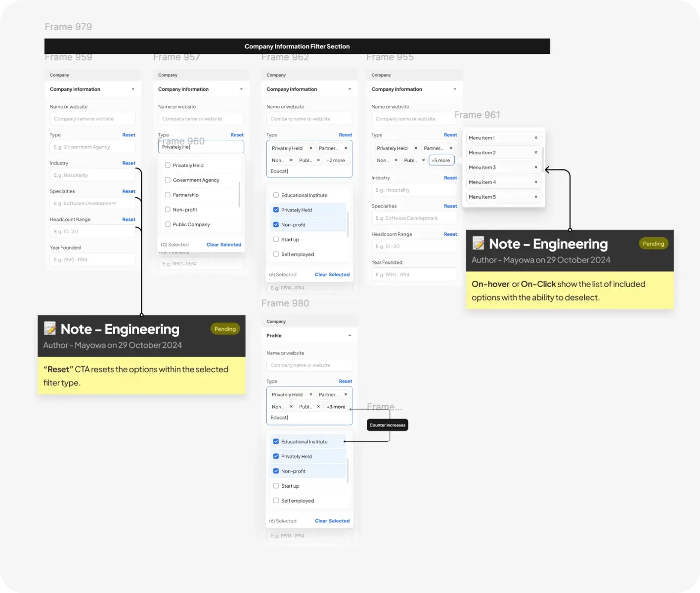Remove Menu item 2 from the list
The height and width of the screenshot is (593, 700).
tap(536, 153)
